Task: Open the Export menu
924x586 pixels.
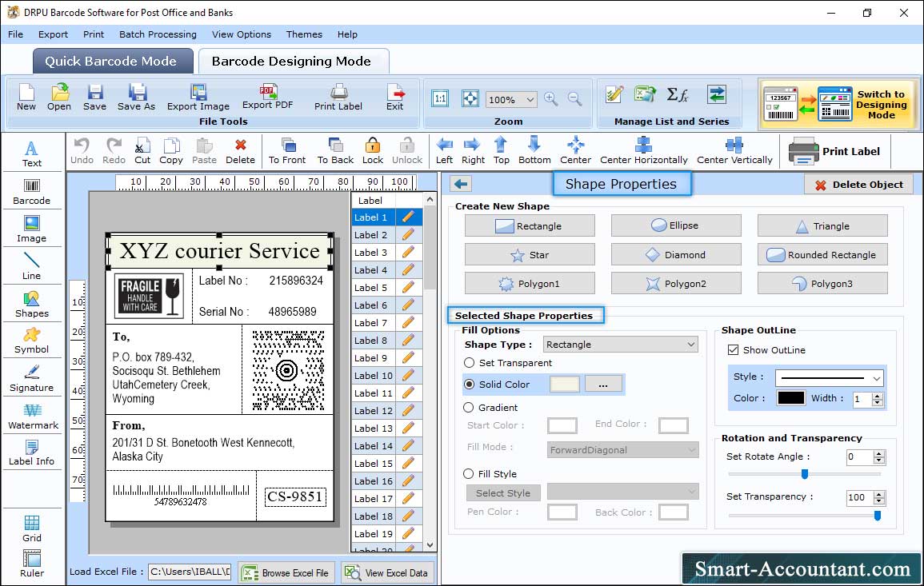Action: coord(53,34)
